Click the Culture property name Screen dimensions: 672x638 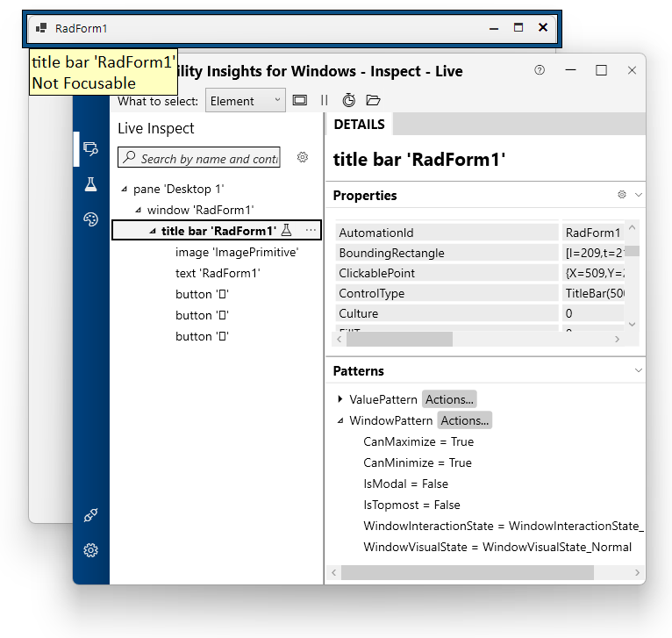click(358, 313)
